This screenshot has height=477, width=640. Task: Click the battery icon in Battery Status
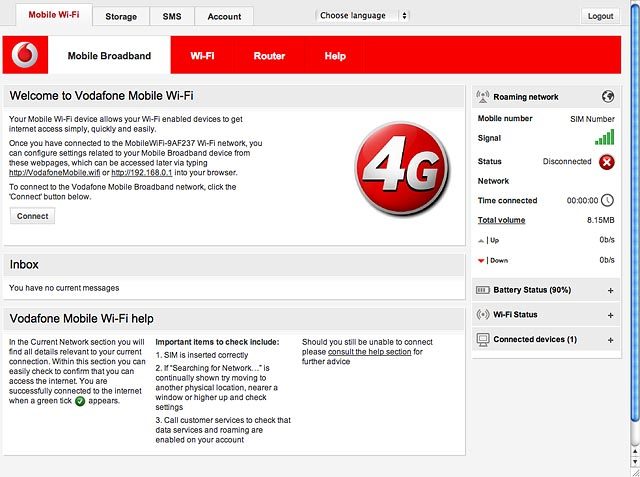pyautogui.click(x=482, y=290)
